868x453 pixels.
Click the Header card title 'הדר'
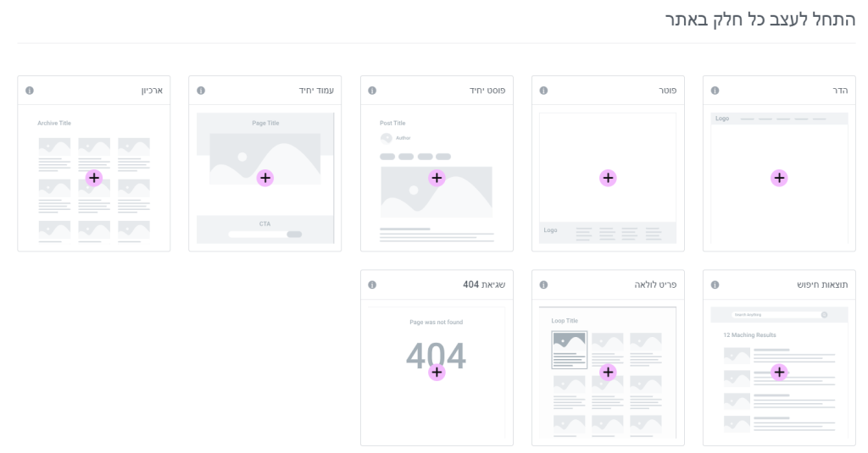pos(840,91)
